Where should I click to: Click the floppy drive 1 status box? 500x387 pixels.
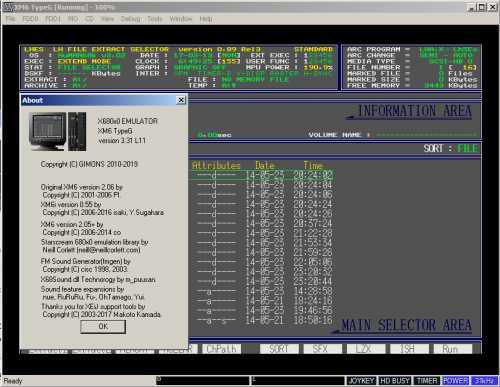click(x=298, y=381)
